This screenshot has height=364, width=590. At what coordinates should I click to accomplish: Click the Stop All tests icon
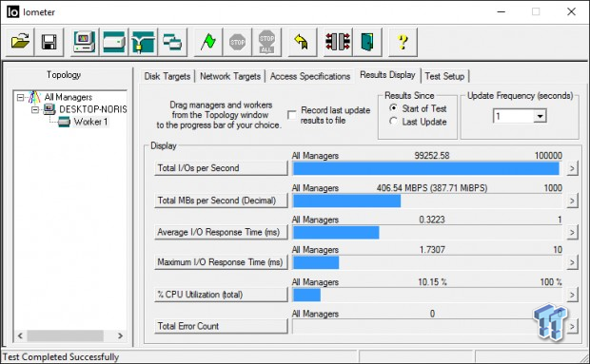[266, 42]
